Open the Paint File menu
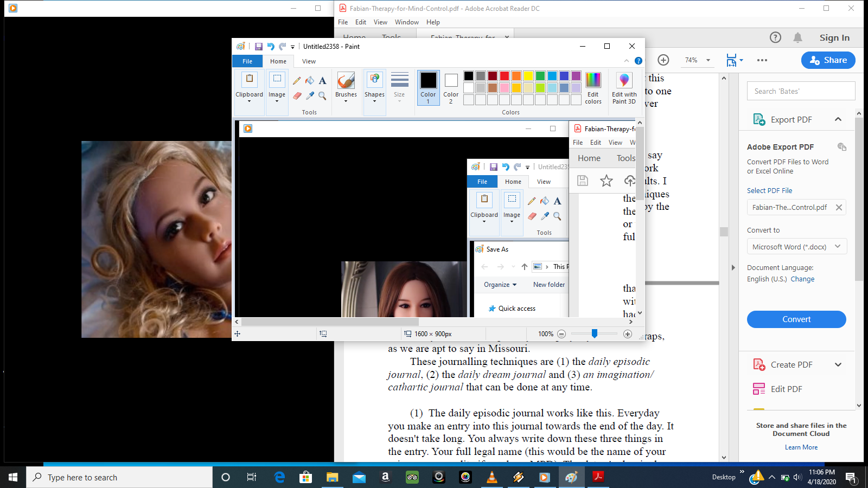This screenshot has height=488, width=868. click(x=247, y=61)
